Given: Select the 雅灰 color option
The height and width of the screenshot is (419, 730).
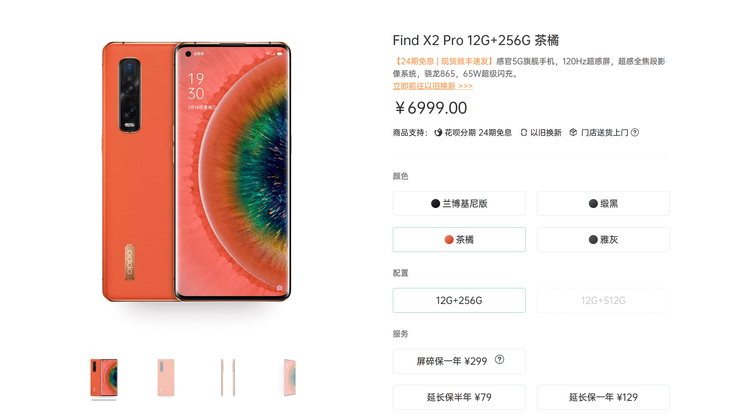Looking at the screenshot, I should (x=603, y=239).
